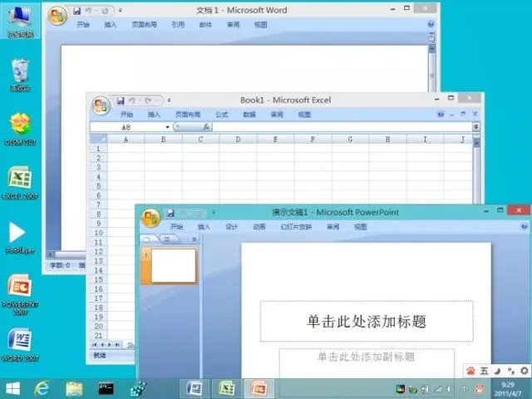Toggle the 五 input mode on the IME toolbar
Screen dimensions: 532x399
point(484,371)
